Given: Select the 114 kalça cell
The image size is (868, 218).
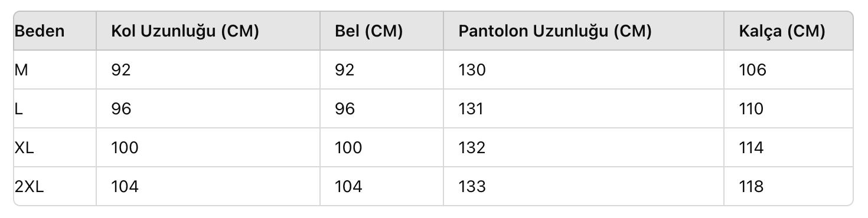Looking at the screenshot, I should [751, 147].
